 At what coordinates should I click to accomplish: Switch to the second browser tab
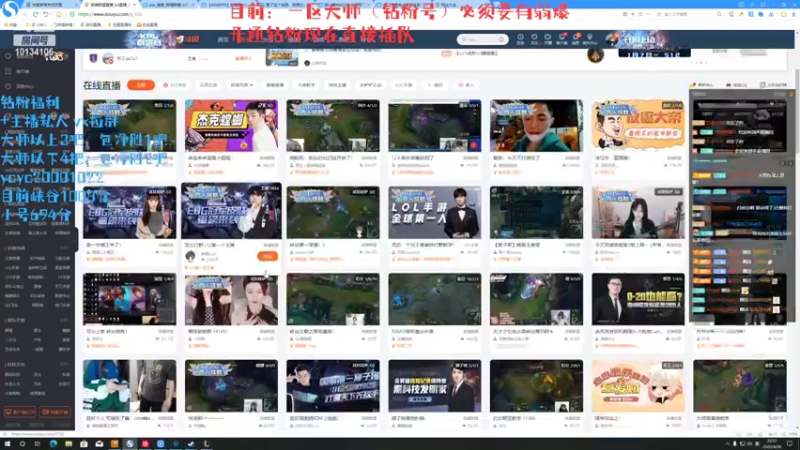(x=112, y=5)
